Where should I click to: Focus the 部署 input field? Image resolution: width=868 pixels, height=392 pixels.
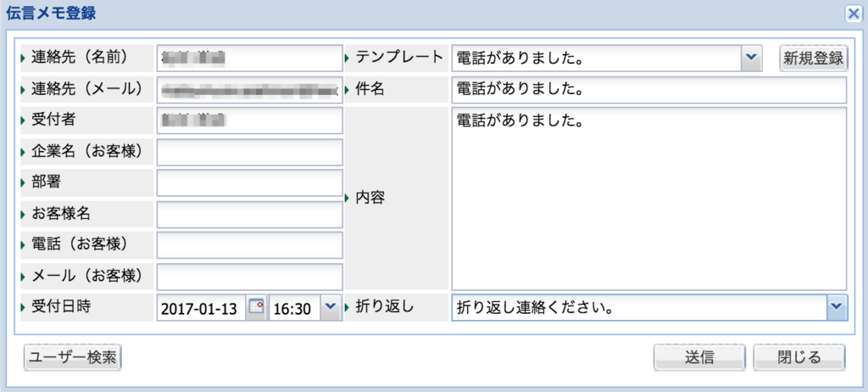(x=250, y=183)
